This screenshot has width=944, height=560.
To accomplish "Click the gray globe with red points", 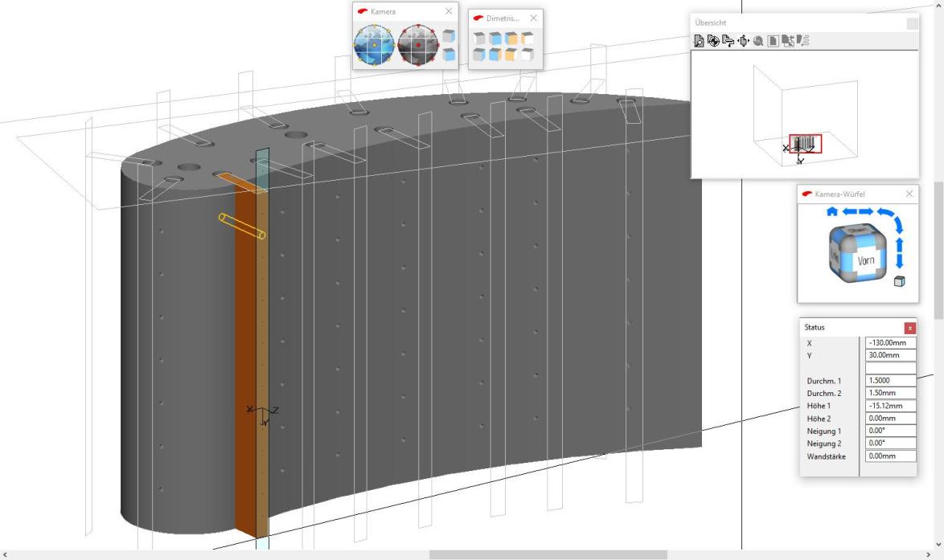I will 418,45.
